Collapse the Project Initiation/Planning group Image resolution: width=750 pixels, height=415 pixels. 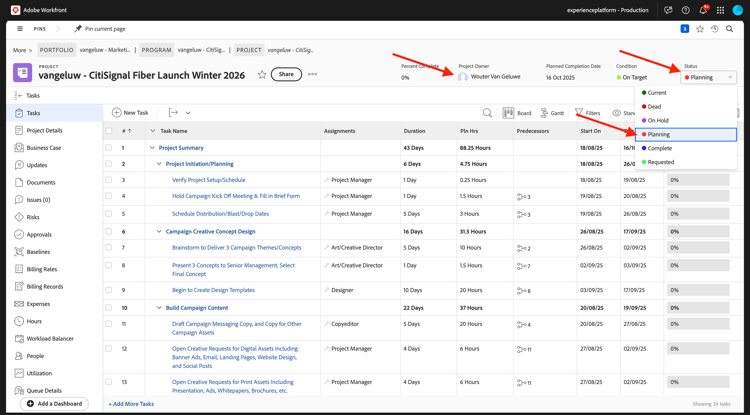pos(159,164)
